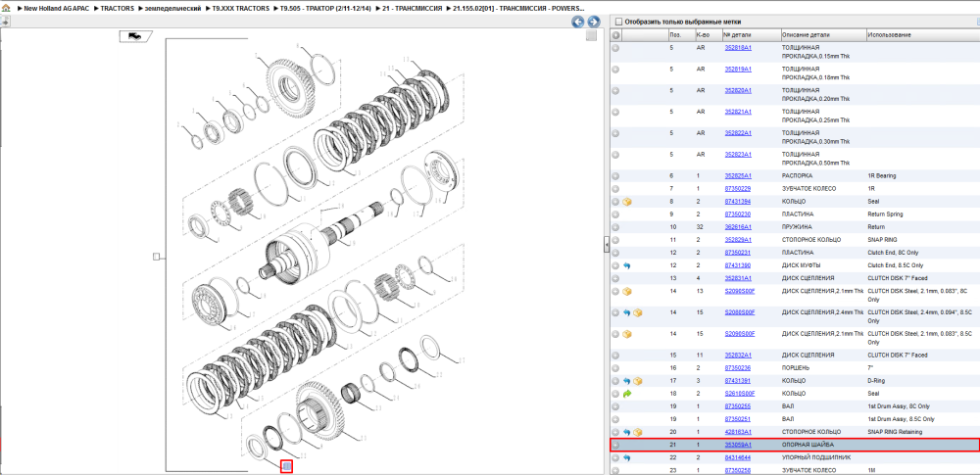Open part number link 84314644
This screenshot has width=980, height=475.
pyautogui.click(x=738, y=457)
